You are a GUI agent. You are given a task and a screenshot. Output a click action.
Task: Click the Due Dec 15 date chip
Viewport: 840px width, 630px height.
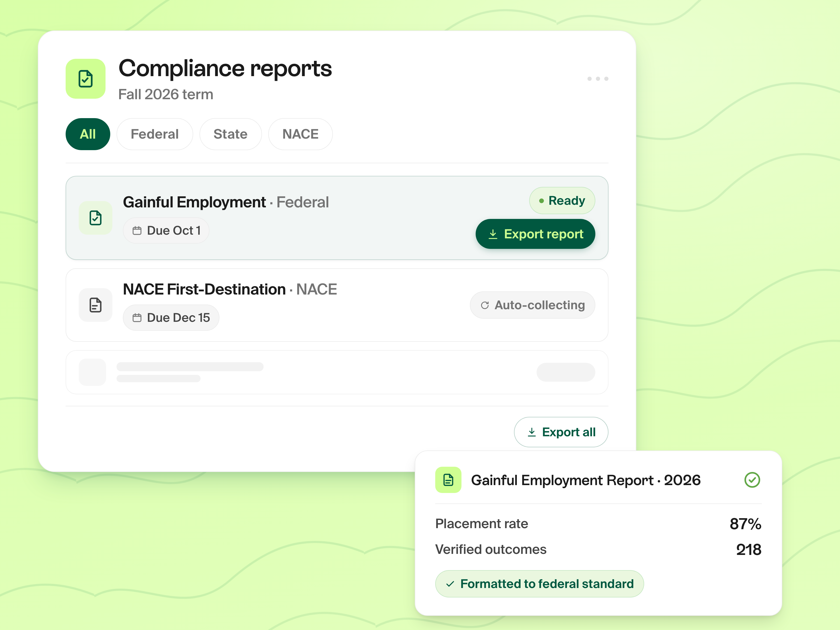coord(171,317)
